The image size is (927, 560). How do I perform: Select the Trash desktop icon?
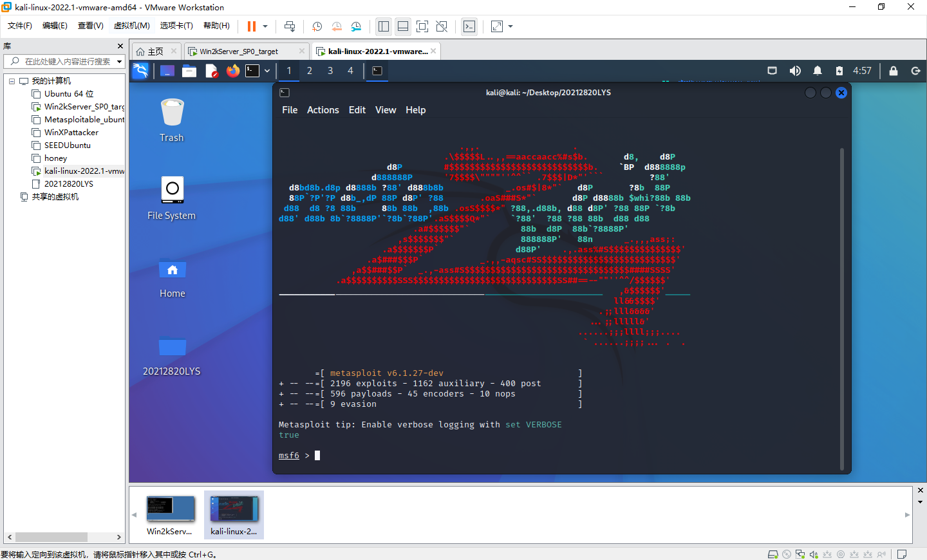point(172,120)
